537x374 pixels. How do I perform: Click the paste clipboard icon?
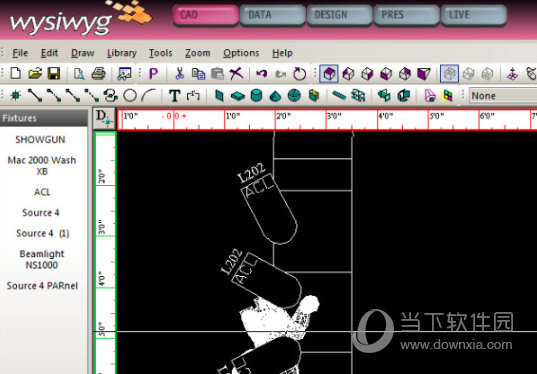click(x=217, y=74)
